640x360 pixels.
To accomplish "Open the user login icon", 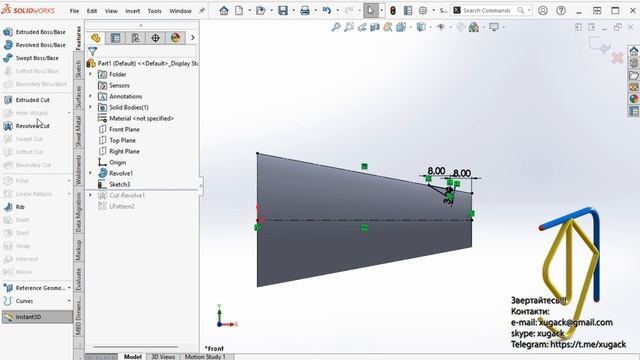I will point(543,11).
